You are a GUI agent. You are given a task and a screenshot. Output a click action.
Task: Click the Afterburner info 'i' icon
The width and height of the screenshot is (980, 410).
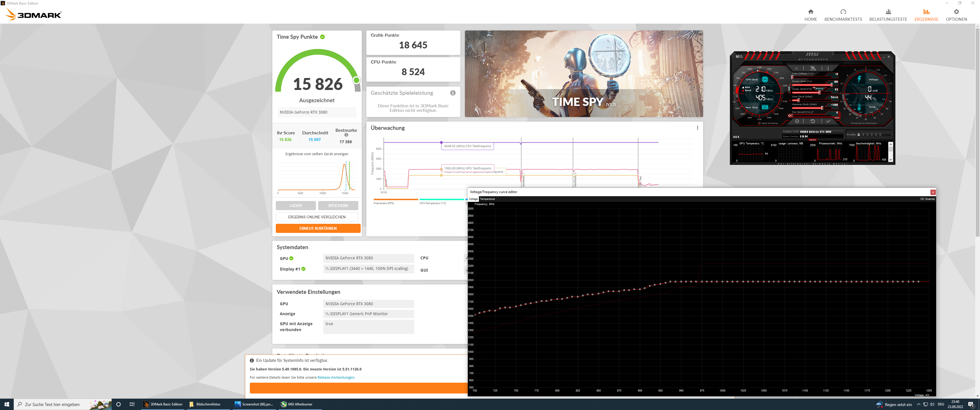coord(828,68)
